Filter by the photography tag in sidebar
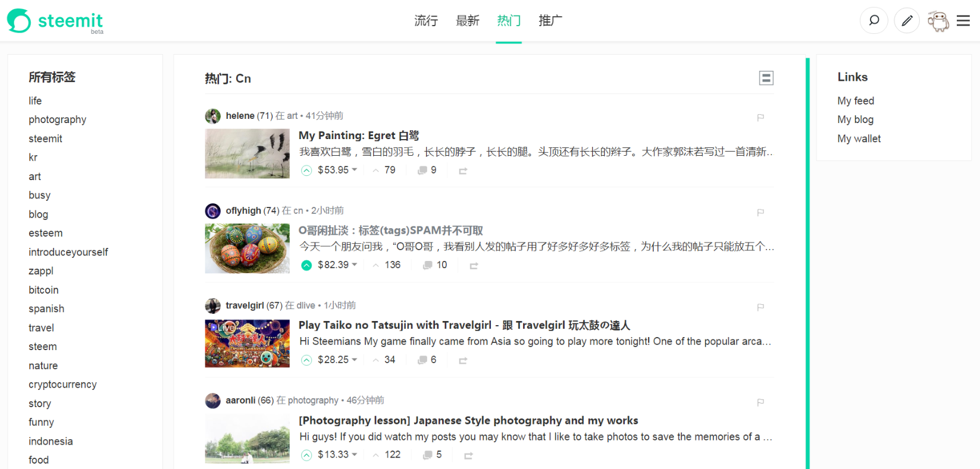 58,119
